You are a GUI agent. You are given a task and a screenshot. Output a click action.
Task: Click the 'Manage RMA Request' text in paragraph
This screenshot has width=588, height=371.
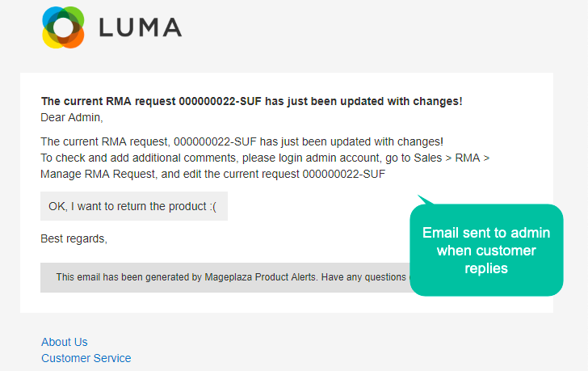pyautogui.click(x=98, y=174)
